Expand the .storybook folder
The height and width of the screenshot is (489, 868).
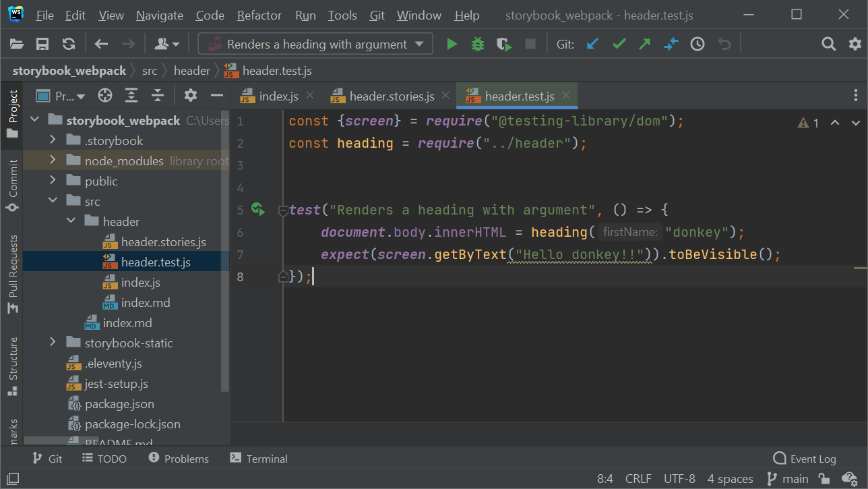coord(53,140)
